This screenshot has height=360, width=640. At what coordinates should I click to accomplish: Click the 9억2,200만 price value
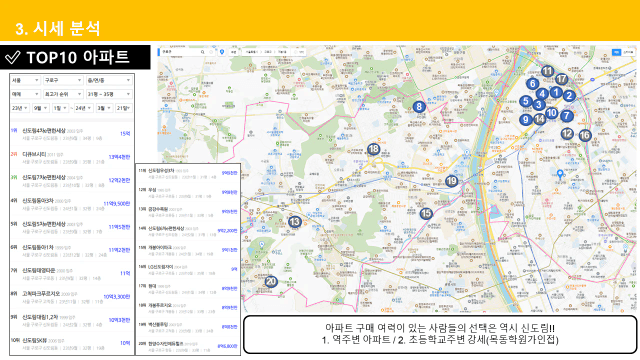[227, 231]
